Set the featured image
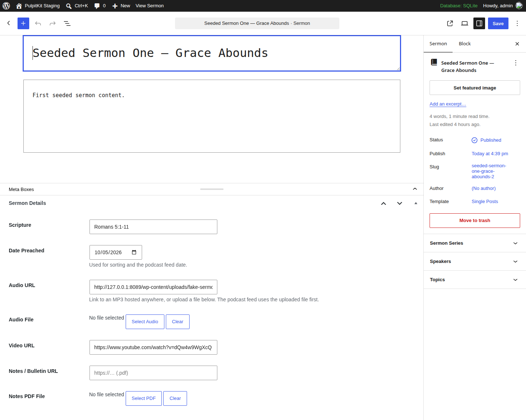Viewport: 526px width, 420px height. click(475, 88)
